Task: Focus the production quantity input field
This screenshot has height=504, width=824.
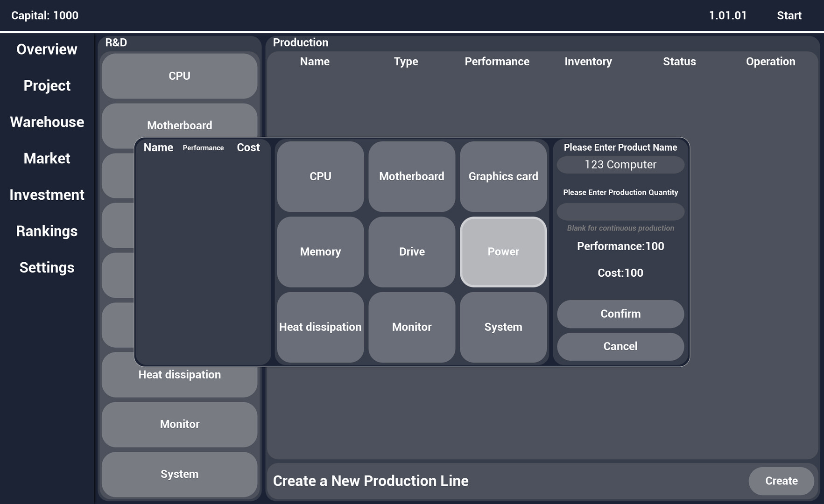Action: [x=620, y=211]
